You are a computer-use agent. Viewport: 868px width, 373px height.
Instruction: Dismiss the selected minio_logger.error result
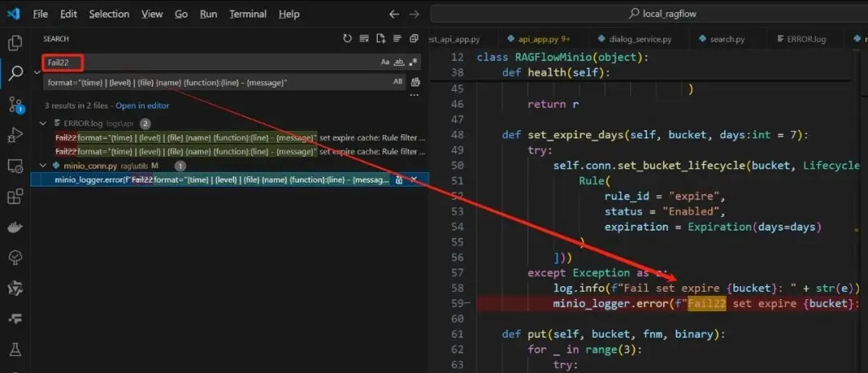(414, 179)
